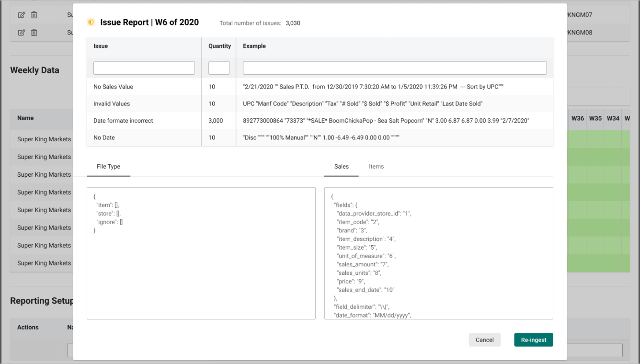Click the W34 week column header

pyautogui.click(x=613, y=118)
